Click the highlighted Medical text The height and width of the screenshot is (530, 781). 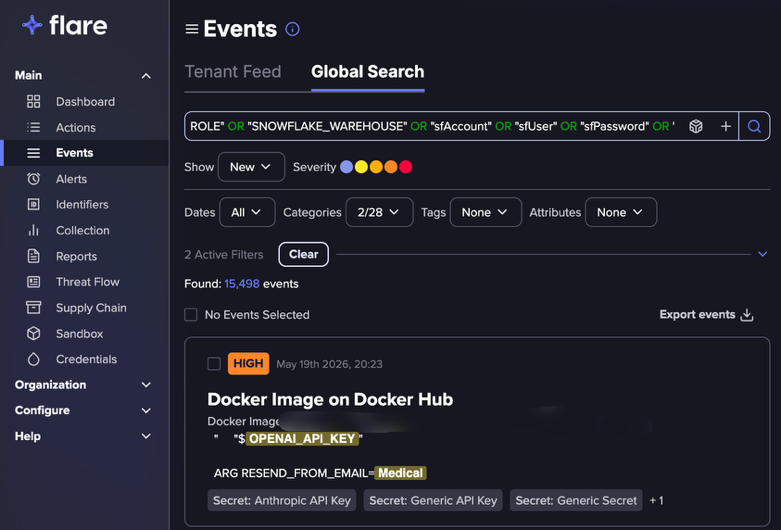(400, 473)
